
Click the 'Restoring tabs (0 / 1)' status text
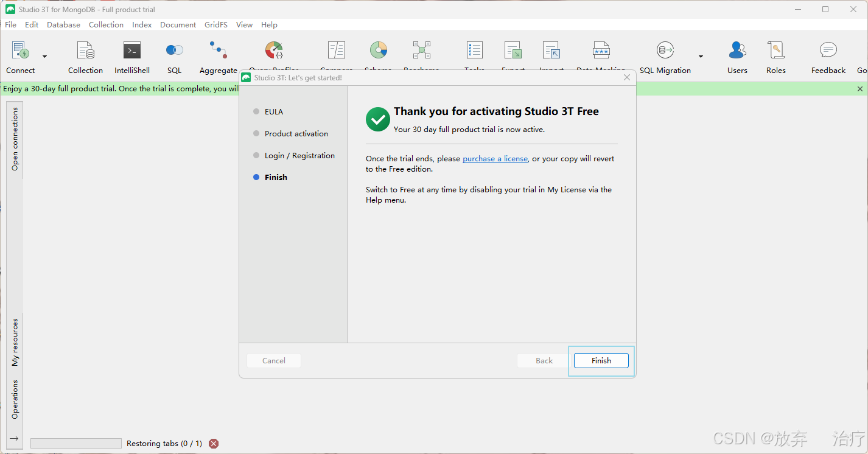coord(164,444)
